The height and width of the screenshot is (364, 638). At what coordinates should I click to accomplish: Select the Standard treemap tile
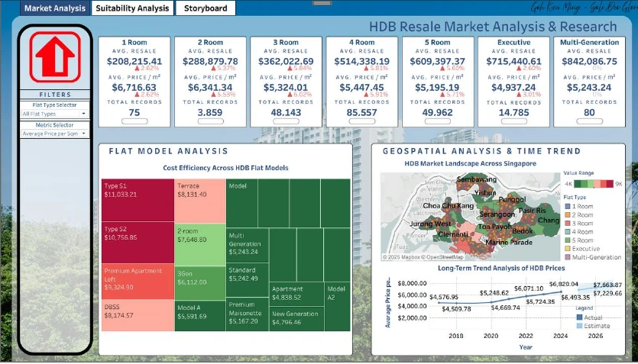[248, 280]
